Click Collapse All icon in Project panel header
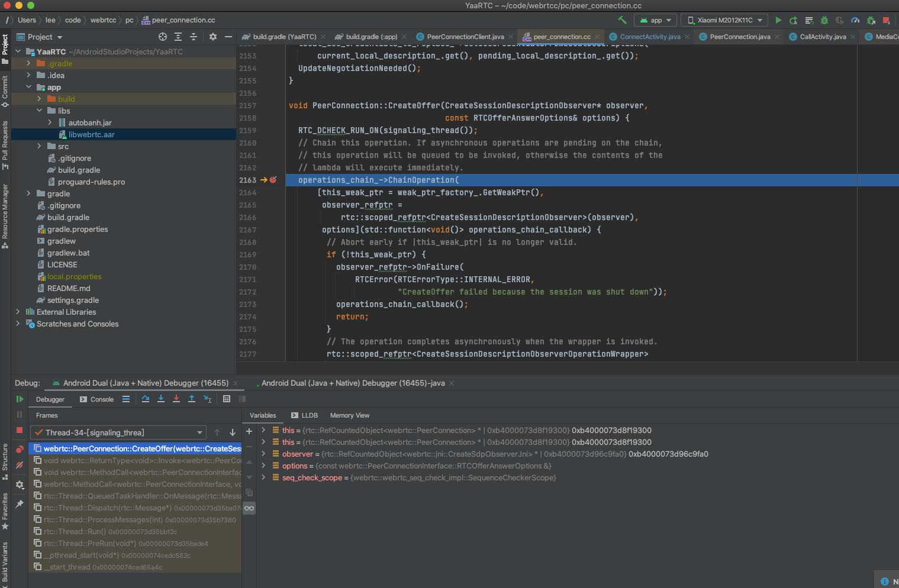The image size is (899, 588). 194,37
